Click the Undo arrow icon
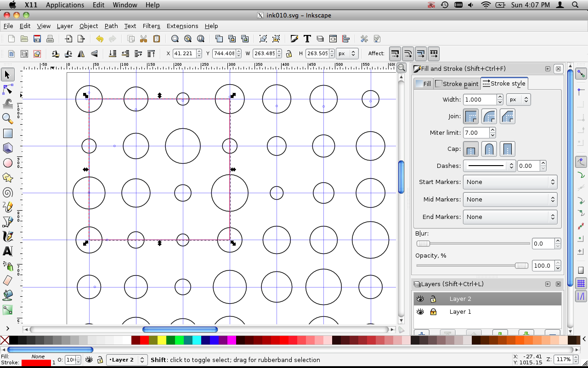This screenshot has width=588, height=368. pyautogui.click(x=99, y=39)
